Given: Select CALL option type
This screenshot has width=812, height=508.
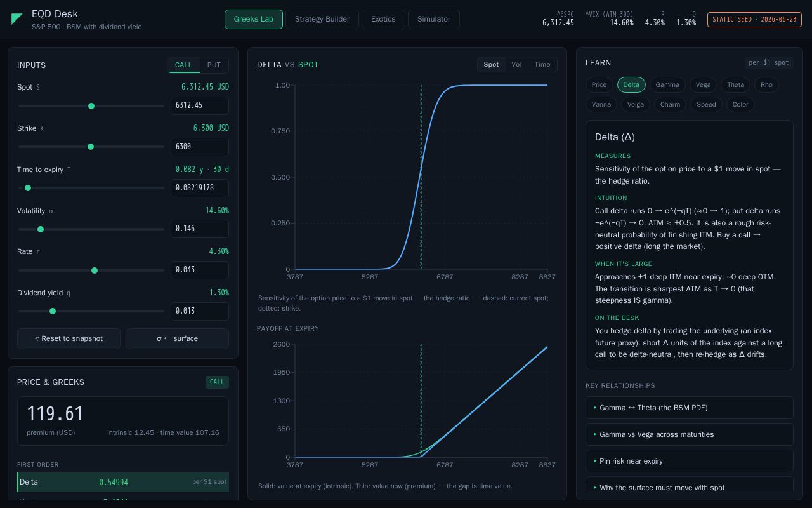Looking at the screenshot, I should click(x=183, y=65).
